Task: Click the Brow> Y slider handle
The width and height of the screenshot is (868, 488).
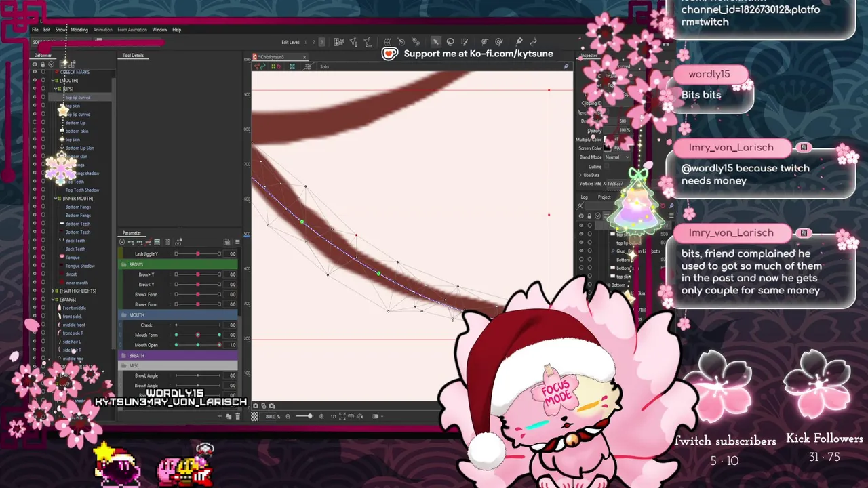Action: click(x=198, y=274)
